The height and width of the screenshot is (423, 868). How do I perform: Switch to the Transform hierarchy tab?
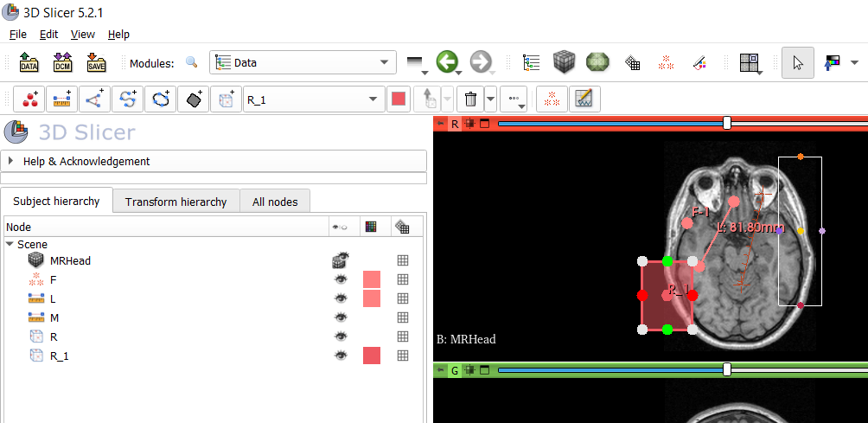(x=176, y=202)
